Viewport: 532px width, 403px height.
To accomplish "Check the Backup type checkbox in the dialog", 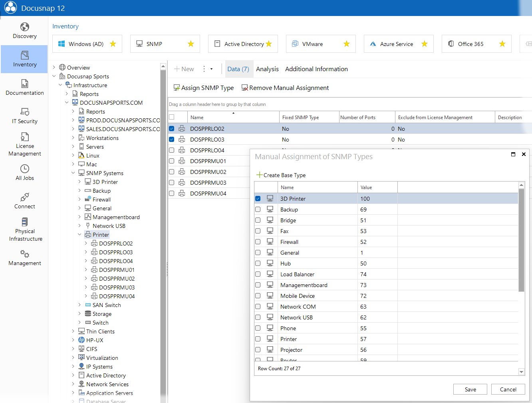I will [258, 209].
